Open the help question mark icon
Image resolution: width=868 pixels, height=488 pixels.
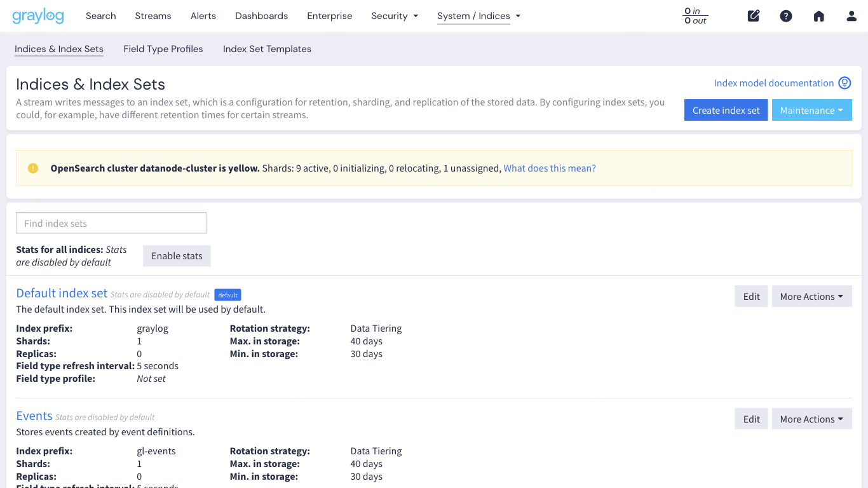tap(786, 16)
